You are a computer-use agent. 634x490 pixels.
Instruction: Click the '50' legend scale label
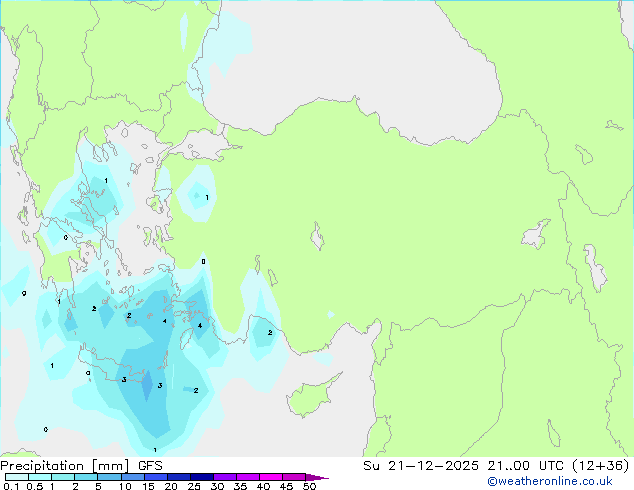tap(309, 486)
